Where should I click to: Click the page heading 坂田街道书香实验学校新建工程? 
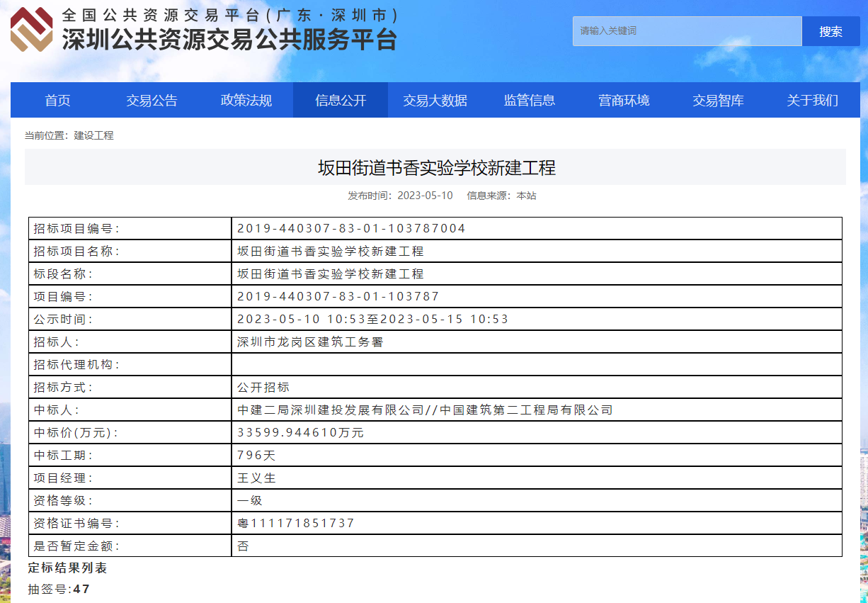coord(436,168)
